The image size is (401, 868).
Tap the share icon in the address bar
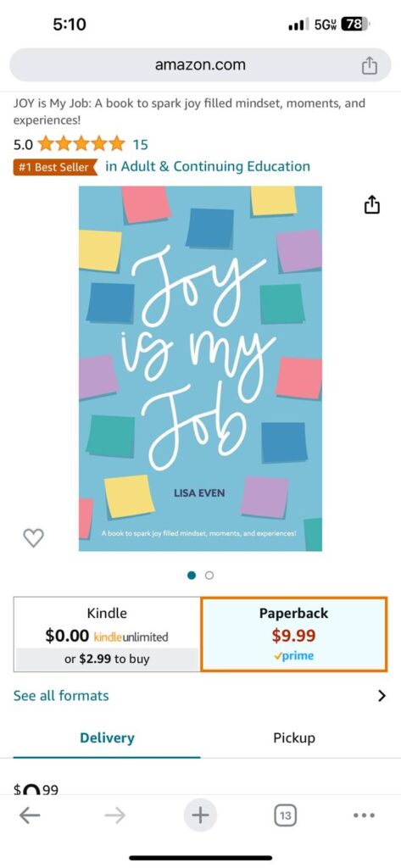point(370,66)
